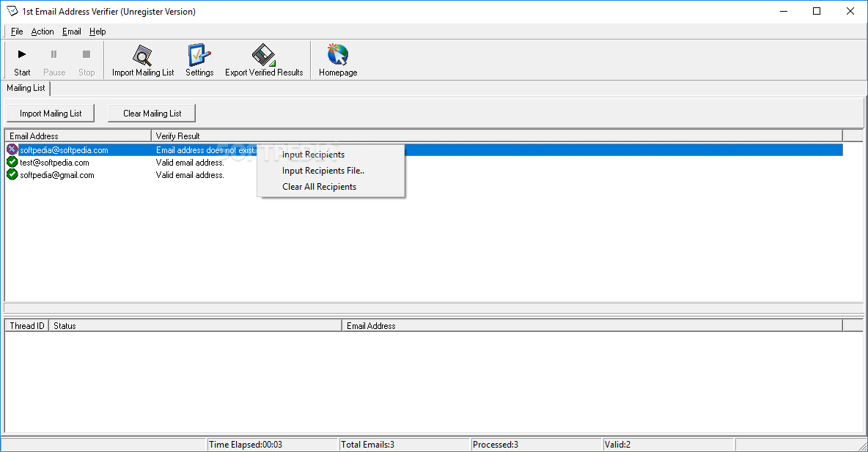Open the Email menu
This screenshot has width=868, height=452.
click(71, 32)
